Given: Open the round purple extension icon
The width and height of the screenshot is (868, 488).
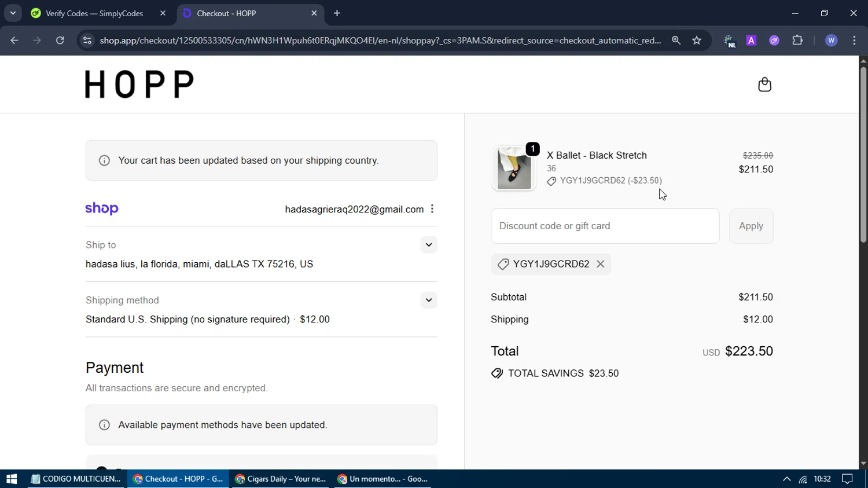Looking at the screenshot, I should tap(774, 41).
